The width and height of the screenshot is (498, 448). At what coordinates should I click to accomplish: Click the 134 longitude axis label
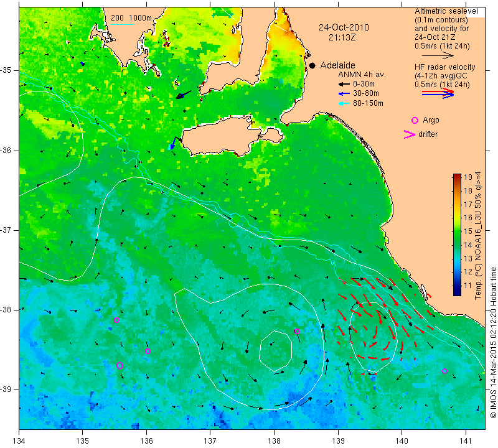point(19,441)
